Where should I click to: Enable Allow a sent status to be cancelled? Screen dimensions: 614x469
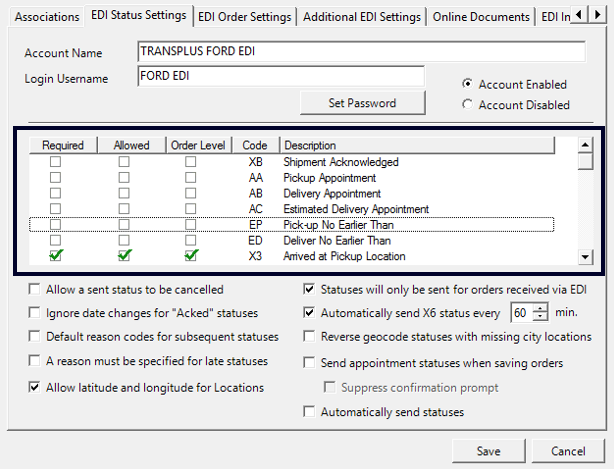pyautogui.click(x=37, y=291)
